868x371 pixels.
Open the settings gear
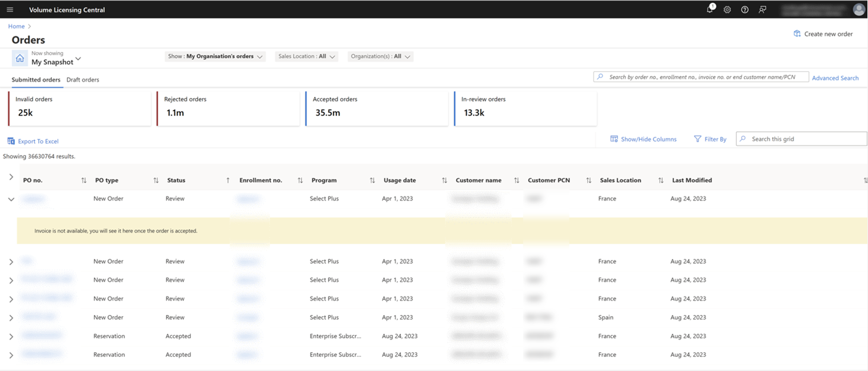(727, 10)
